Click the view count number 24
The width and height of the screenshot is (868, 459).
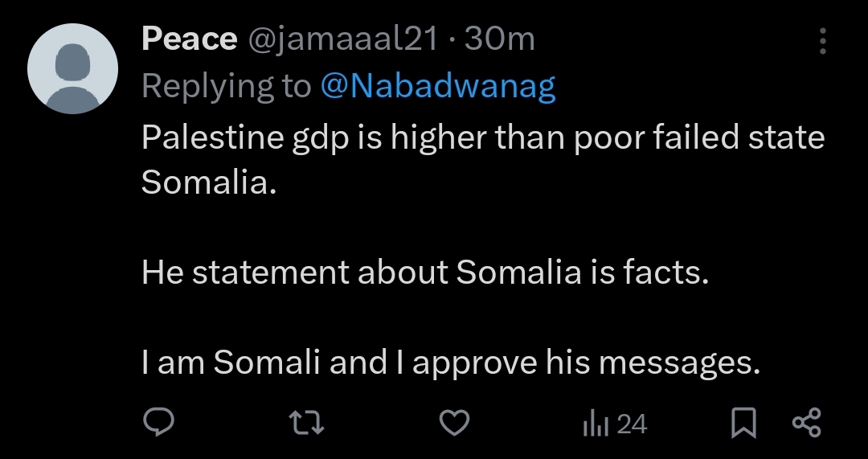coord(633,424)
